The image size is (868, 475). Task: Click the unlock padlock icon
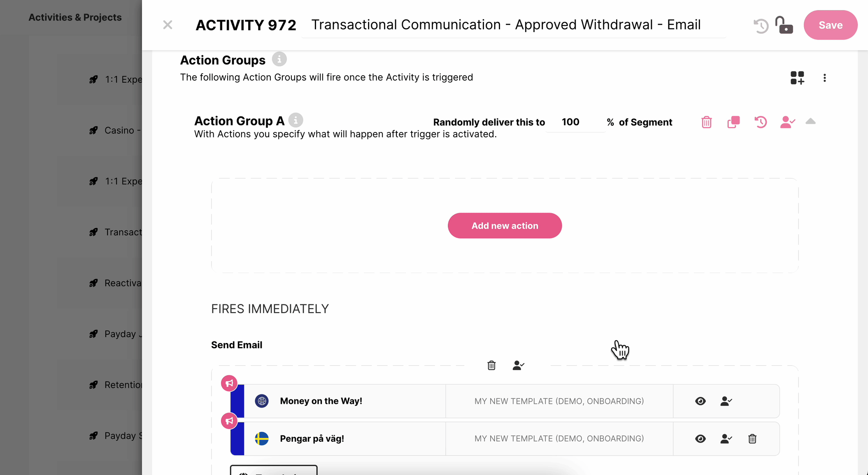click(784, 25)
